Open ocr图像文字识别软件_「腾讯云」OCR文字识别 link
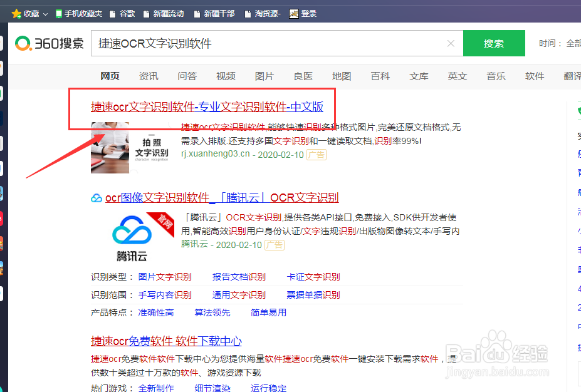The image size is (581, 392). pos(222,198)
